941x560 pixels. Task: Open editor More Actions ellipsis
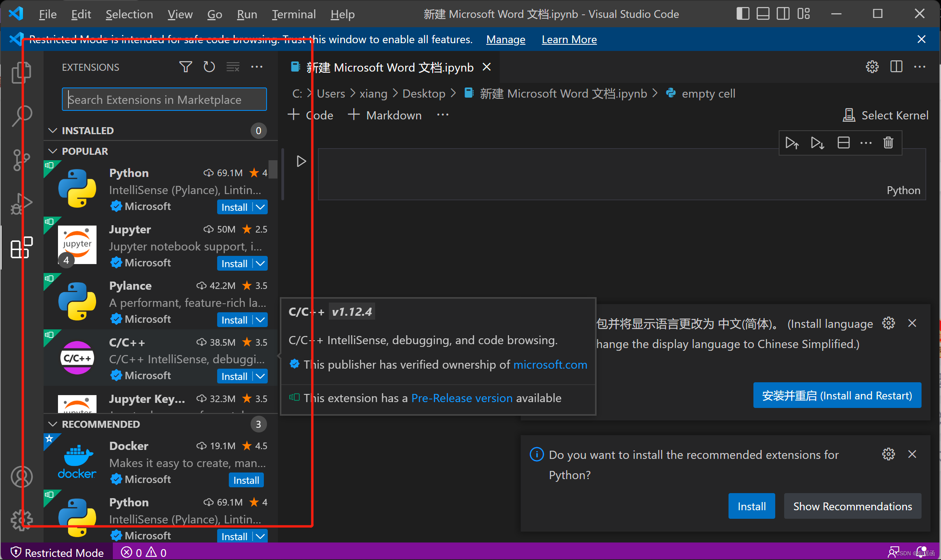(920, 67)
